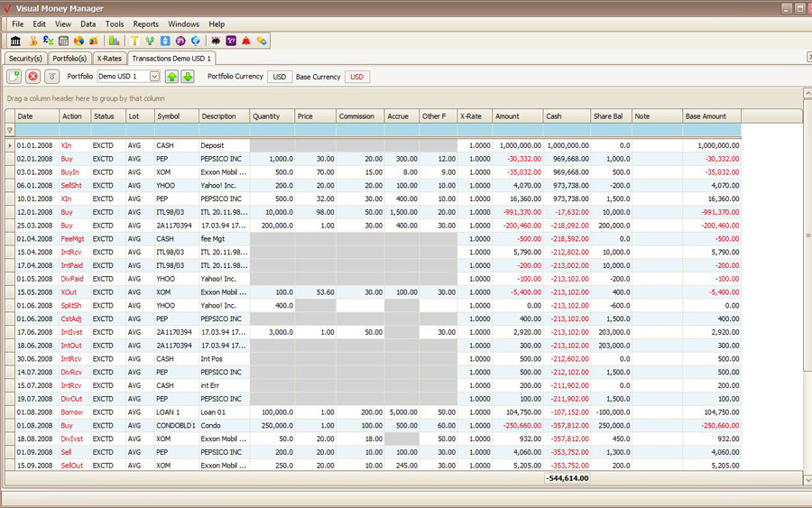Add a new transaction with page-plus icon
Viewport: 812px width, 508px height.
pos(14,77)
